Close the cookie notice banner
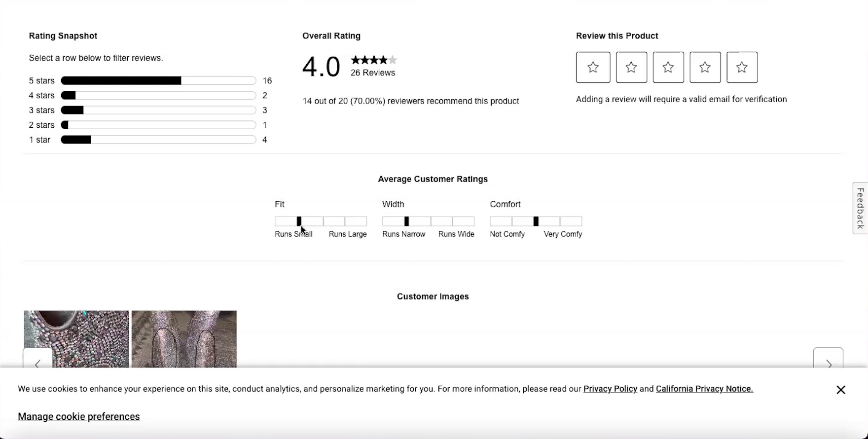 (841, 390)
